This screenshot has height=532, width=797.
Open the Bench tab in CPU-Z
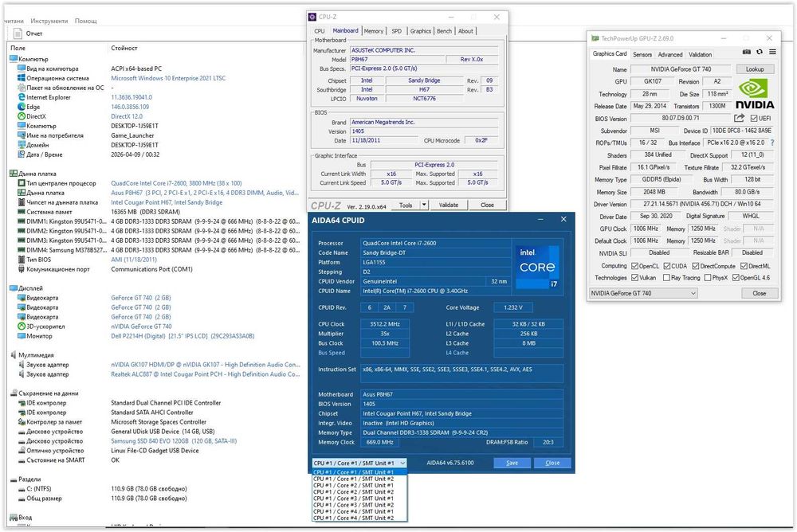click(x=444, y=31)
